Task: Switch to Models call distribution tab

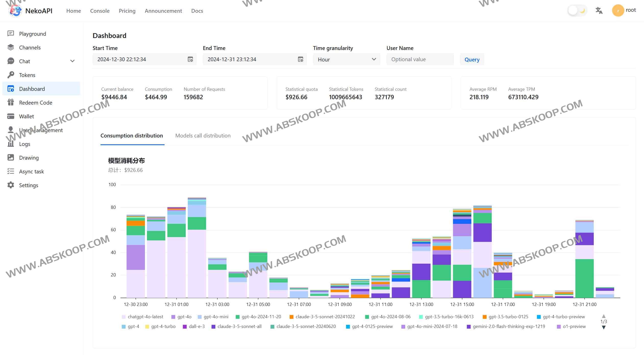Action: coord(203,136)
